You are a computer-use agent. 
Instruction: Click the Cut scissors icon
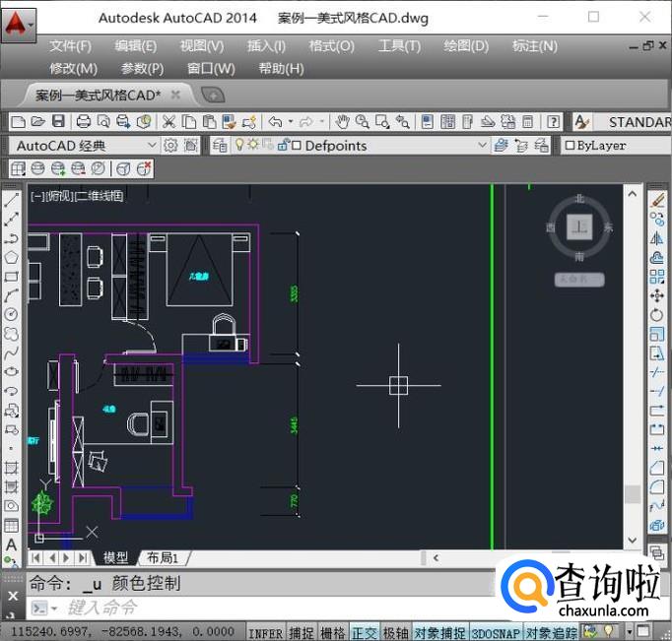coord(168,121)
